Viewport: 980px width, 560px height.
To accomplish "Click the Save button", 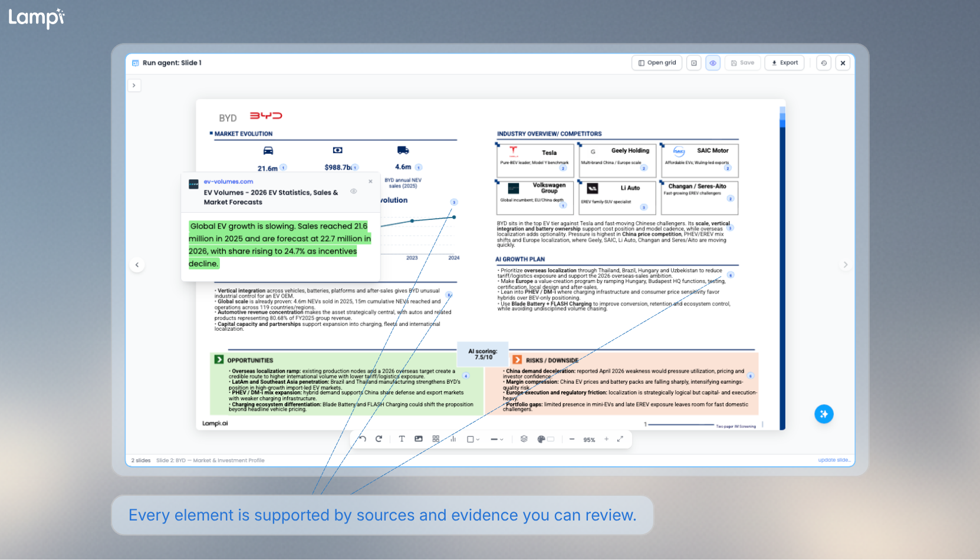I will click(x=742, y=63).
